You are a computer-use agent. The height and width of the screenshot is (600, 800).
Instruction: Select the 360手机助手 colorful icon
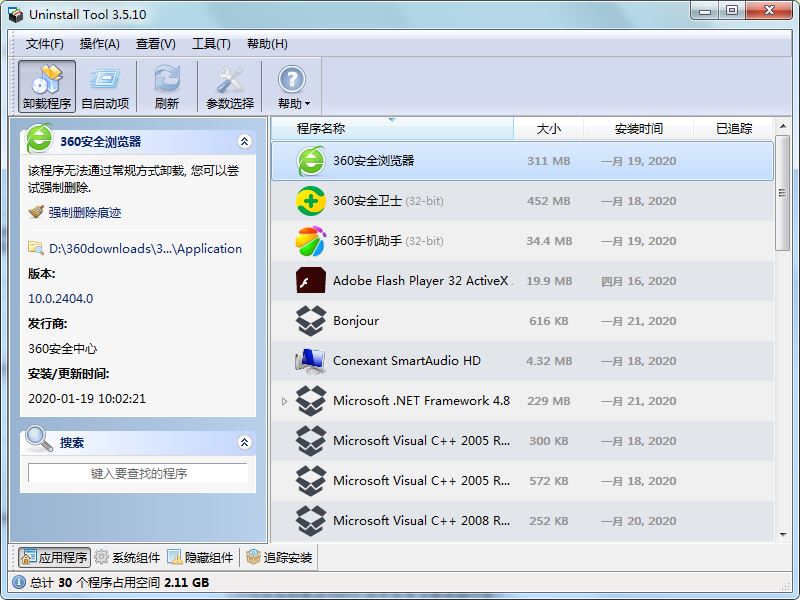click(x=311, y=241)
